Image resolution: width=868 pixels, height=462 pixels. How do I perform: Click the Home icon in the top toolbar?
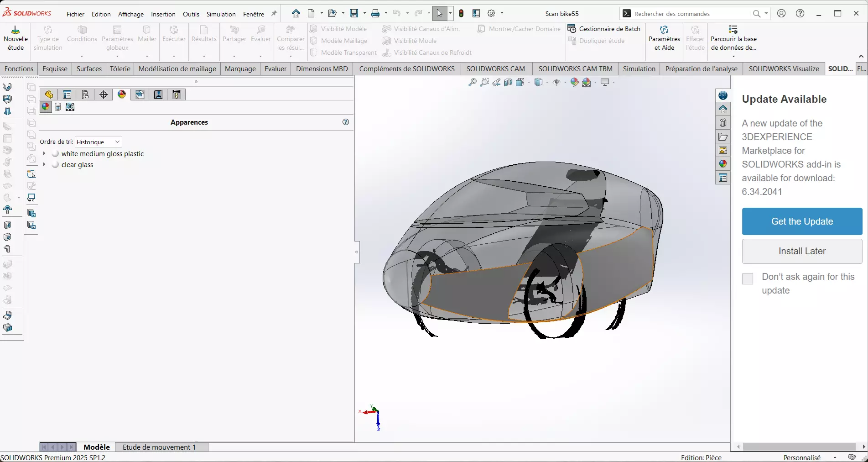pyautogui.click(x=296, y=14)
